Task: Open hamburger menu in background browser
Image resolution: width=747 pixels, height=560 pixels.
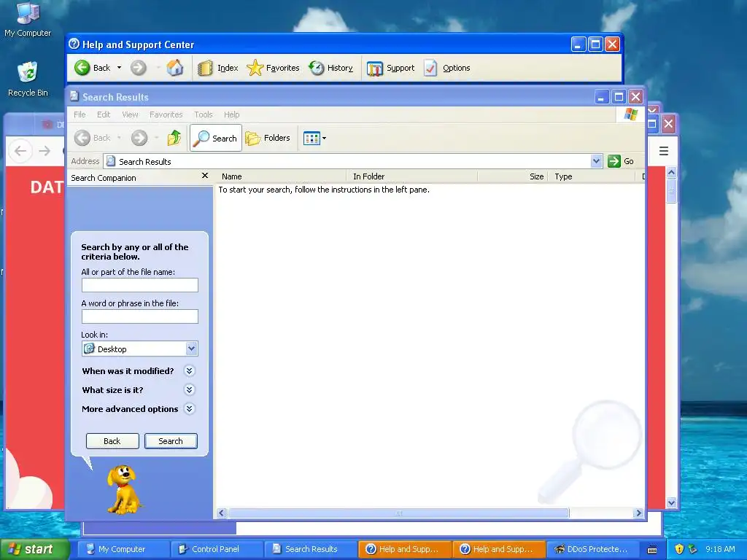Action: (664, 152)
